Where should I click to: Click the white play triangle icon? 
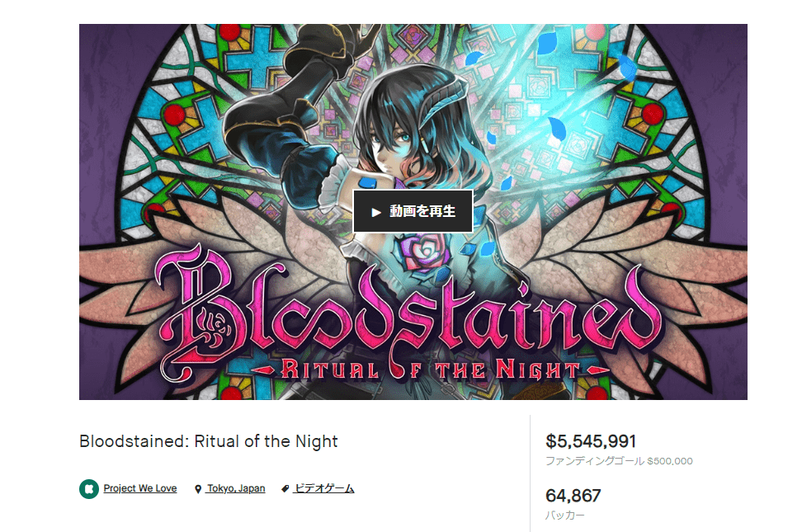click(x=376, y=212)
